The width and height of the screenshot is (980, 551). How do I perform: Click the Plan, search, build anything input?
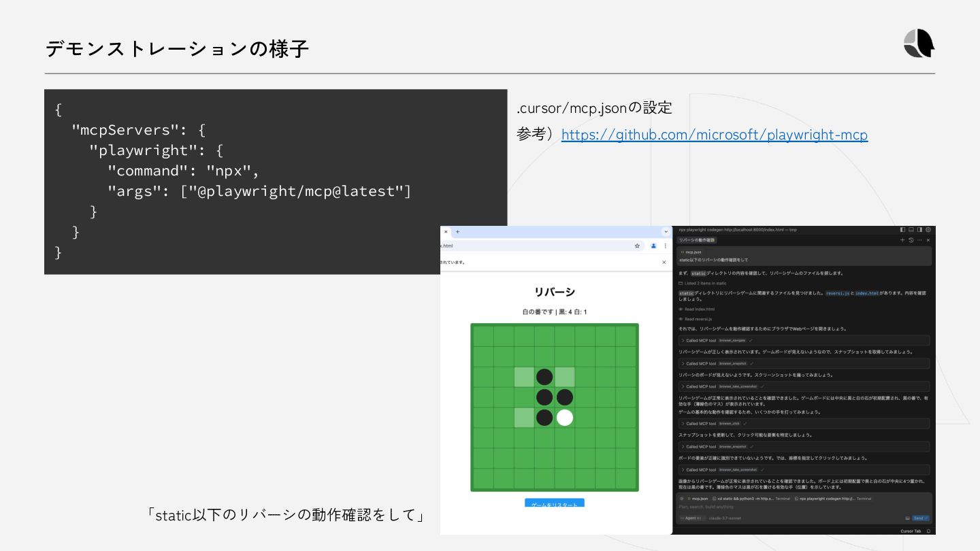pos(803,507)
